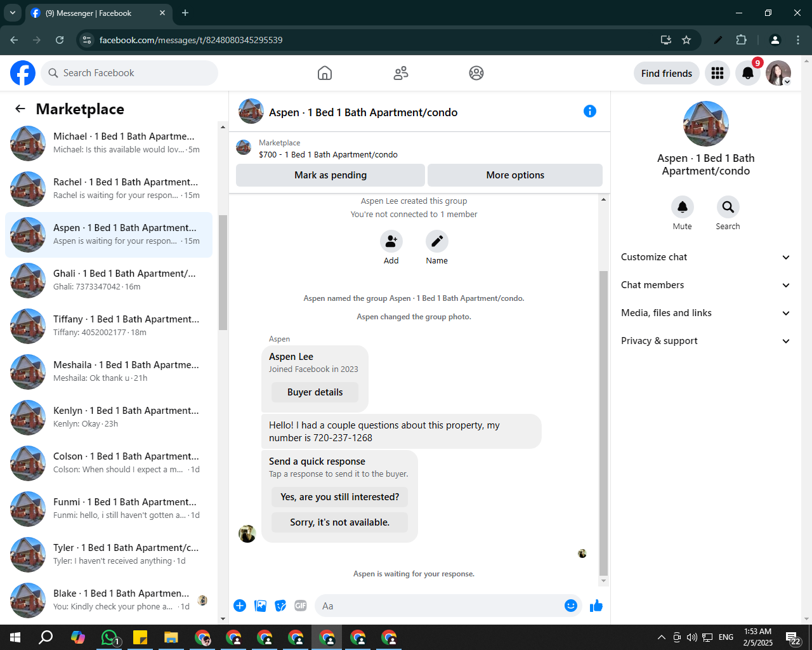Mute the Aspen conversation
The width and height of the screenshot is (812, 650).
click(683, 207)
